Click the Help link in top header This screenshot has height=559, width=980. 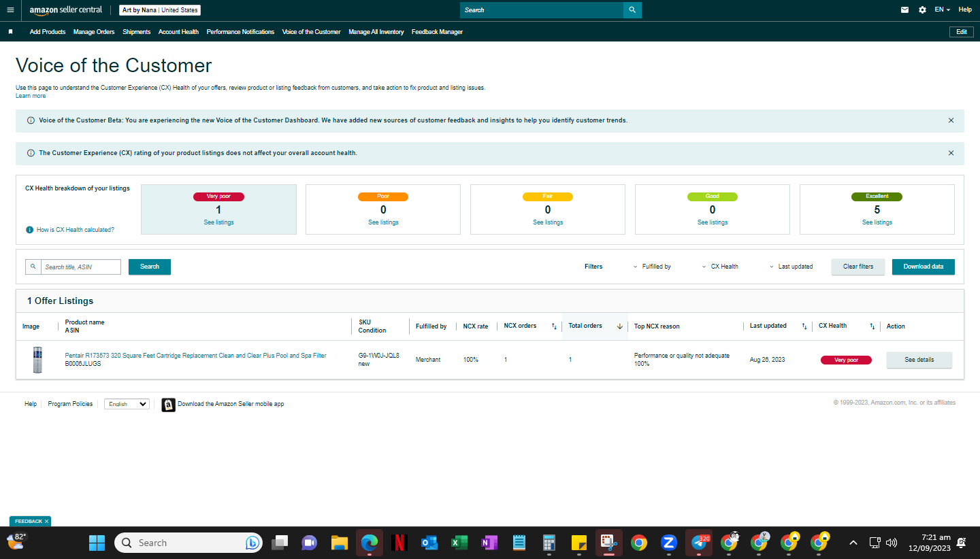965,10
